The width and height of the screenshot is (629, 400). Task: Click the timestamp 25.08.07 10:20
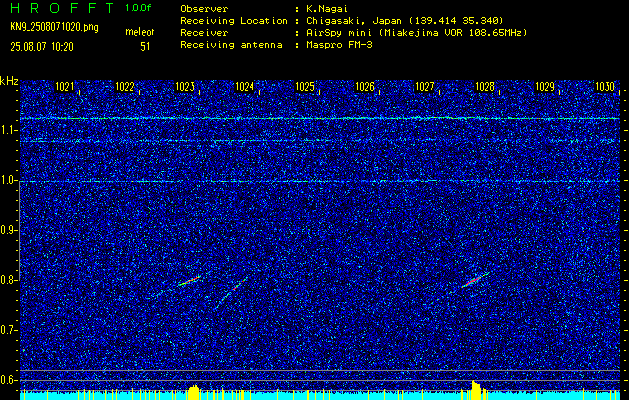coord(42,47)
